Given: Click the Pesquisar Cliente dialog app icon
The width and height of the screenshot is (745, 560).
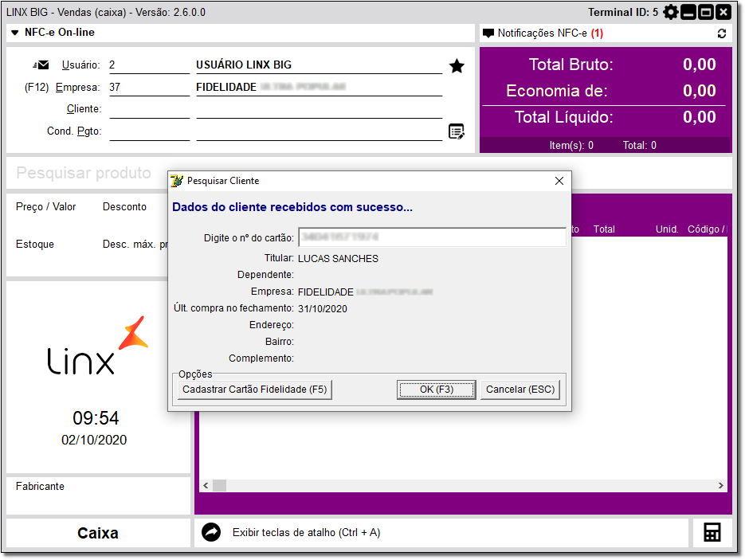Looking at the screenshot, I should (x=177, y=181).
